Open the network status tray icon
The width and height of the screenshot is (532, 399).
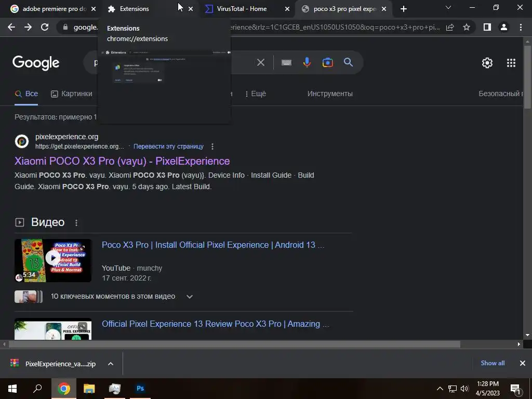pyautogui.click(x=453, y=389)
